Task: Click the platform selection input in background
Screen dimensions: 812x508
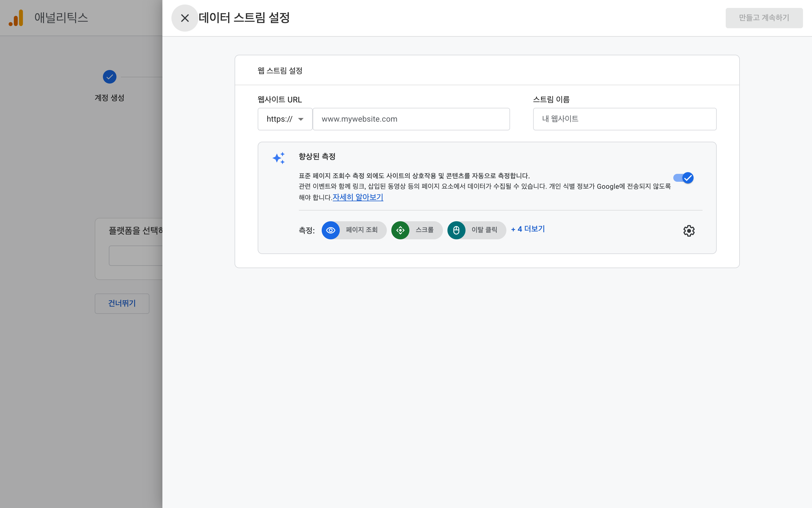Action: coord(136,256)
